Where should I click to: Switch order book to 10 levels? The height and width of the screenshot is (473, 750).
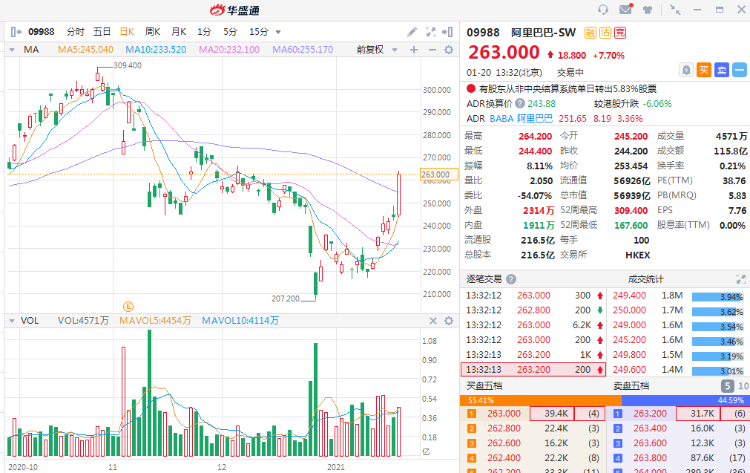coord(742,386)
